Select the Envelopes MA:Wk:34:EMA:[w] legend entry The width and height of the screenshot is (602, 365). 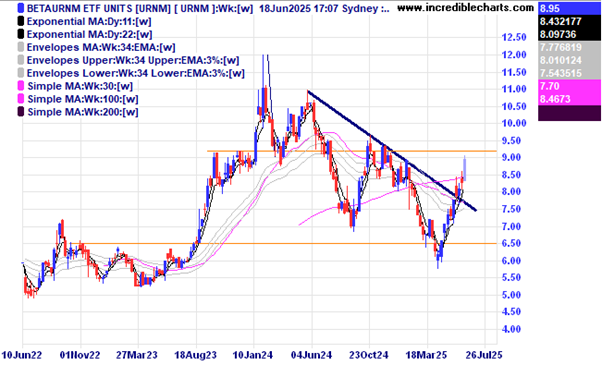click(x=101, y=47)
